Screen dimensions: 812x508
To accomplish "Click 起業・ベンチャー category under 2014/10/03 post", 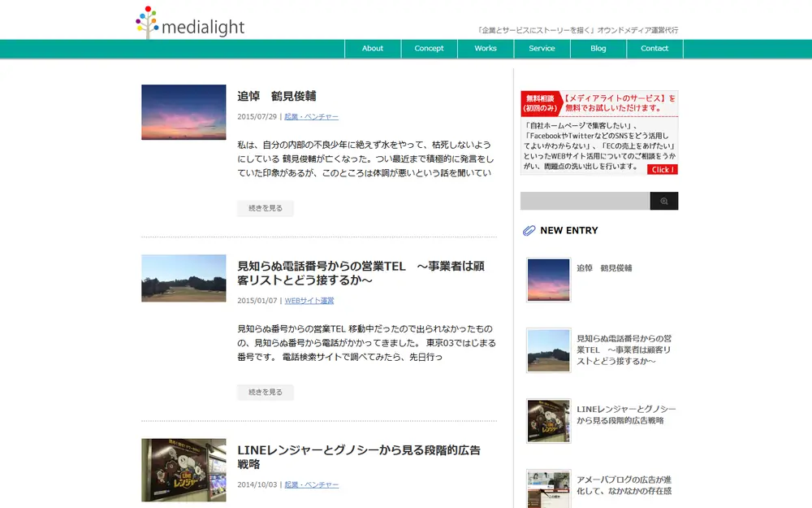I will [311, 485].
